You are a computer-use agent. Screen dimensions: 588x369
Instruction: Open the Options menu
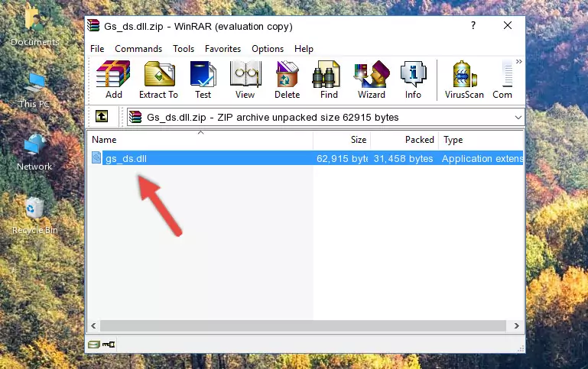[x=268, y=49]
